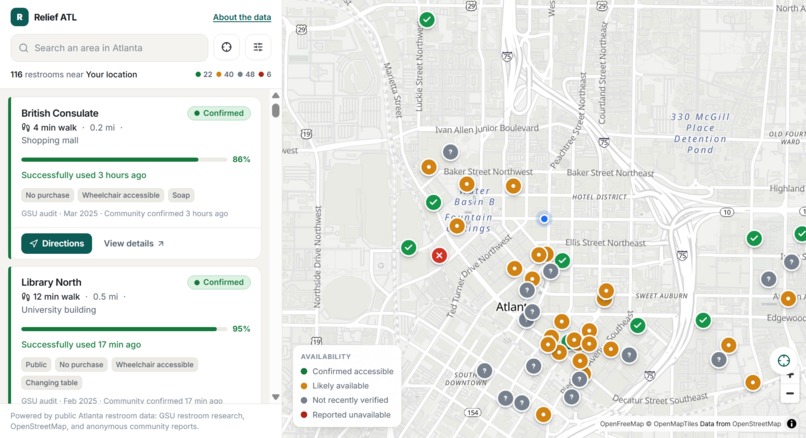Click the locate-me crosshair button beside search

coord(226,47)
